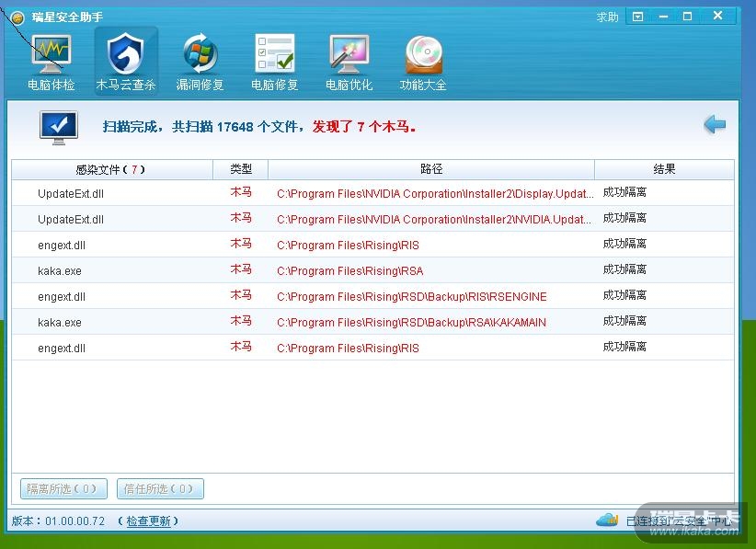Open the 电脑体检 computer checkup icon
The height and width of the screenshot is (549, 756).
(52, 62)
